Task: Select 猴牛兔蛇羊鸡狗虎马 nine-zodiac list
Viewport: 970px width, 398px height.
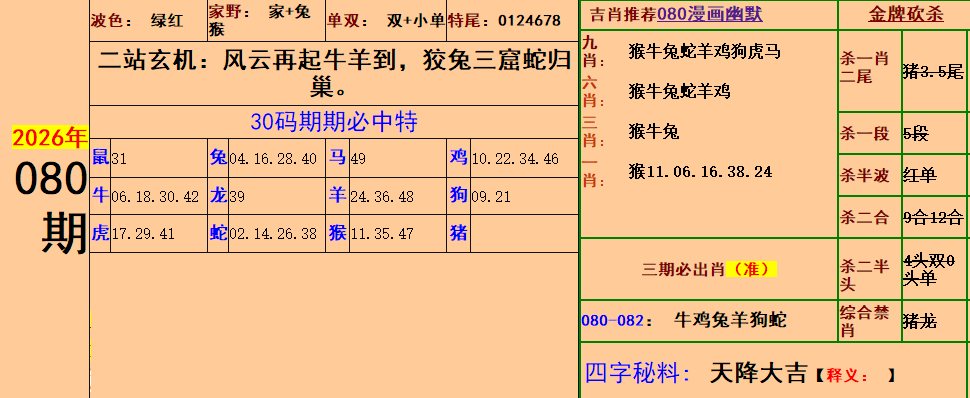Action: pyautogui.click(x=704, y=51)
